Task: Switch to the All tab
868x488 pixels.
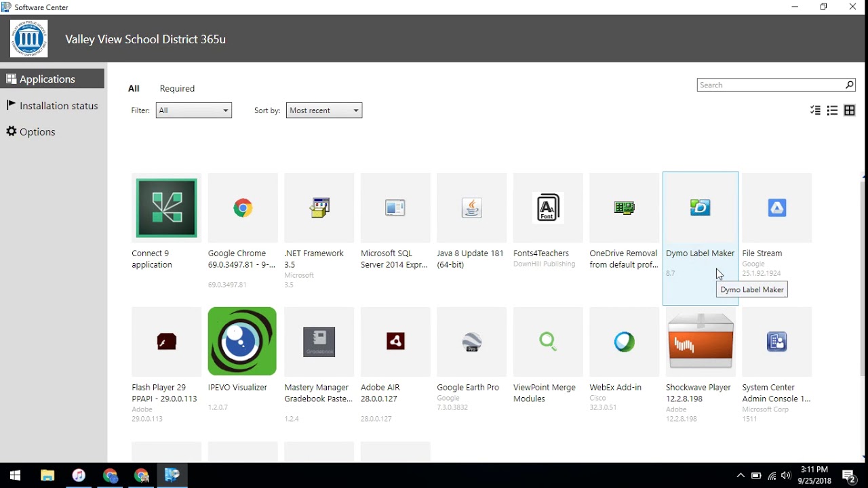Action: pyautogui.click(x=134, y=88)
